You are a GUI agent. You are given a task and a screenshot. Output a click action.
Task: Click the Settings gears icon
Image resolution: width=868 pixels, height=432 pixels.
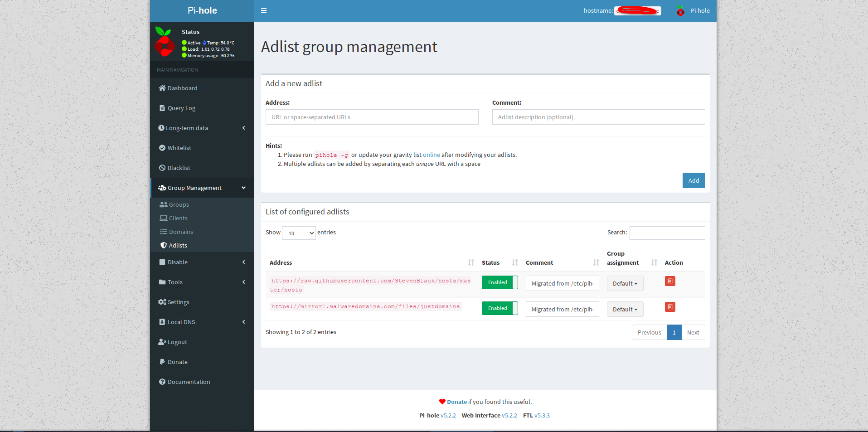coord(162,302)
